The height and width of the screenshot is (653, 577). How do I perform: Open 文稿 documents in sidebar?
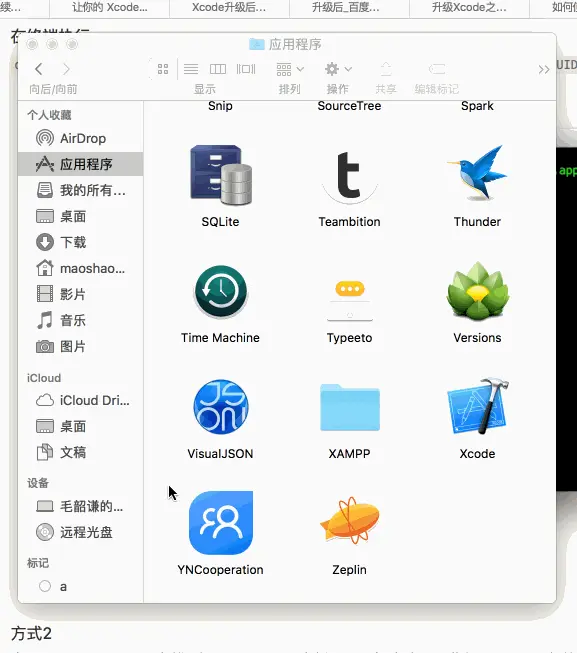[80, 452]
